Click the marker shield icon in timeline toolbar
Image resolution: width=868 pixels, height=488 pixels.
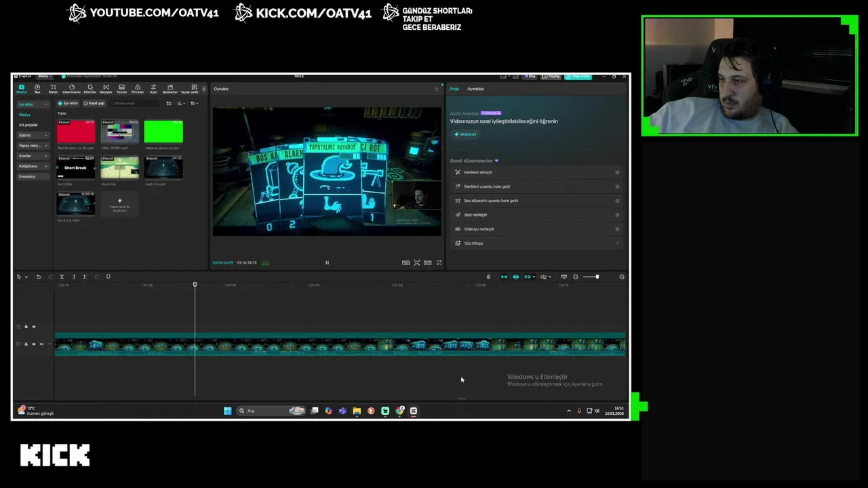tap(108, 277)
